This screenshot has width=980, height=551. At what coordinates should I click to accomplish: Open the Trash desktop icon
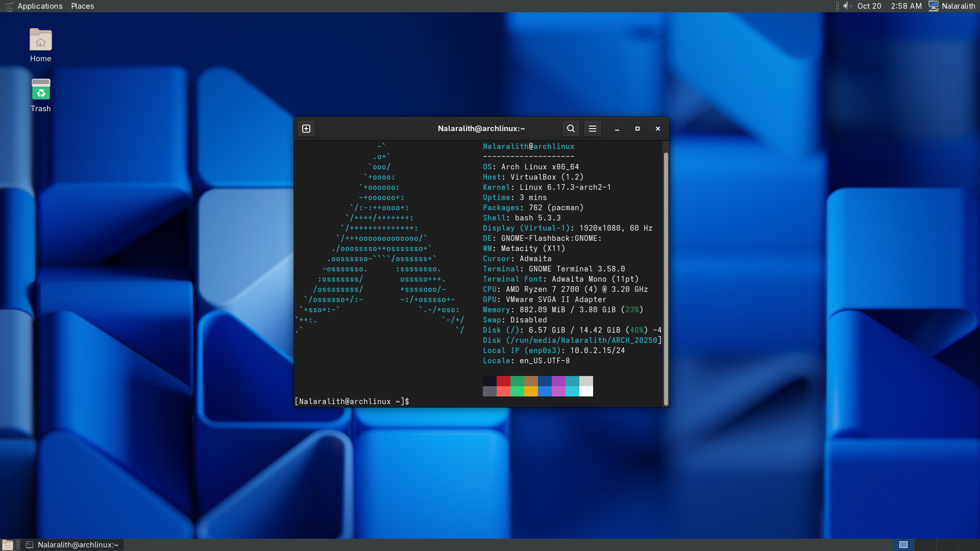click(40, 91)
